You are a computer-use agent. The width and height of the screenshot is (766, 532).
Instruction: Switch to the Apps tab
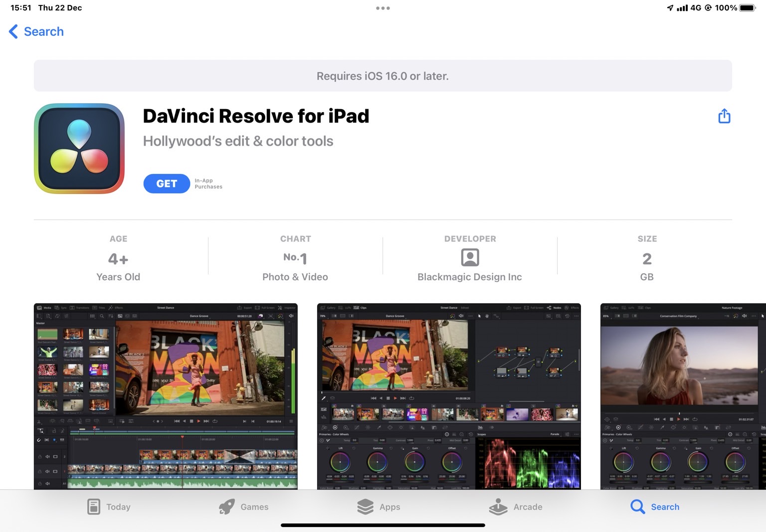379,507
